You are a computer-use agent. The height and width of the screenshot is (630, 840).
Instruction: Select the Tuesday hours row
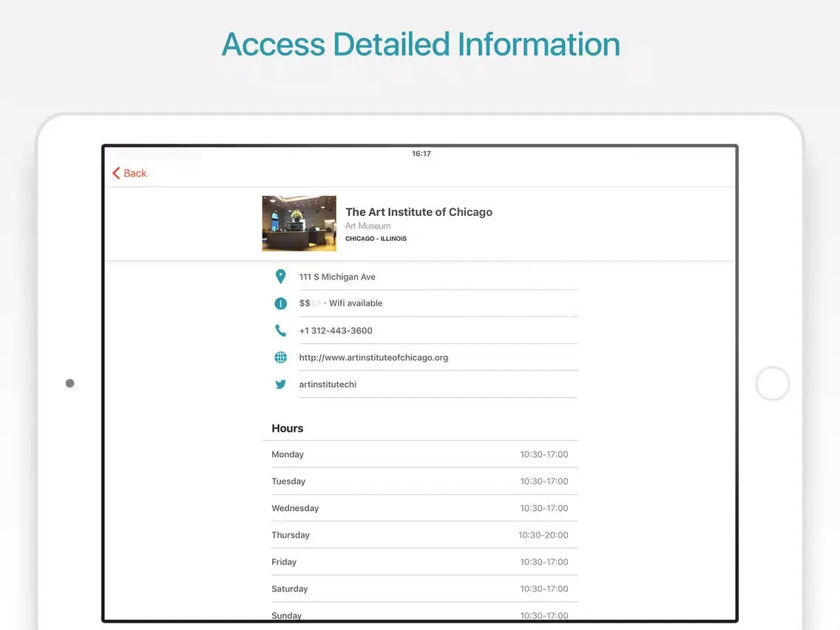click(420, 481)
